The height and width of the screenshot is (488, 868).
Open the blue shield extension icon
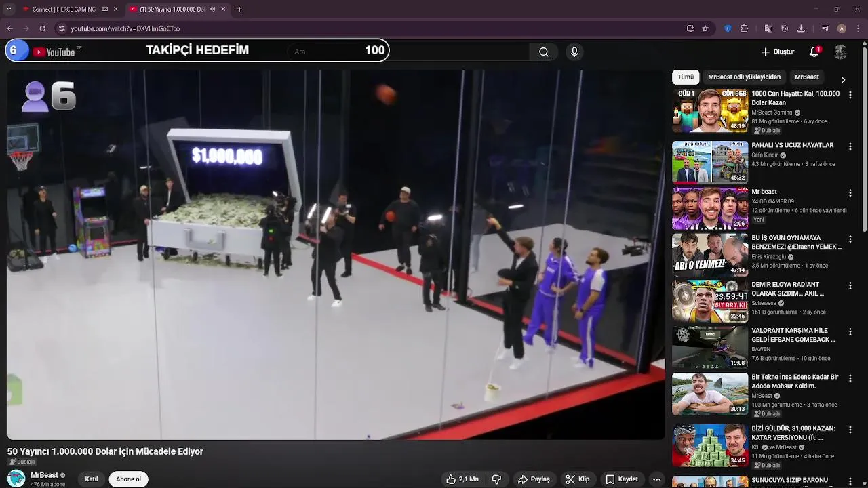728,28
